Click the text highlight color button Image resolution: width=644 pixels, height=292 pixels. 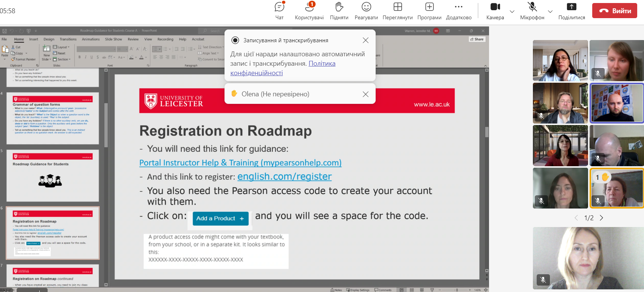coord(131,57)
